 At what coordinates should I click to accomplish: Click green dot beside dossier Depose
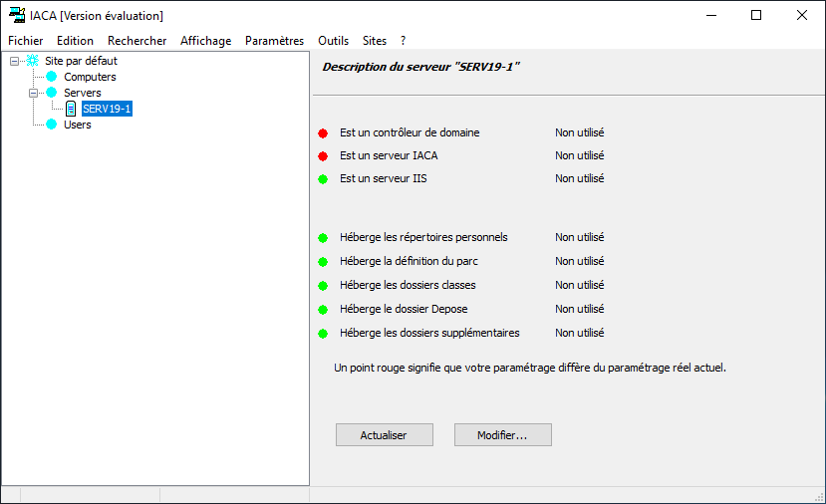pyautogui.click(x=323, y=310)
